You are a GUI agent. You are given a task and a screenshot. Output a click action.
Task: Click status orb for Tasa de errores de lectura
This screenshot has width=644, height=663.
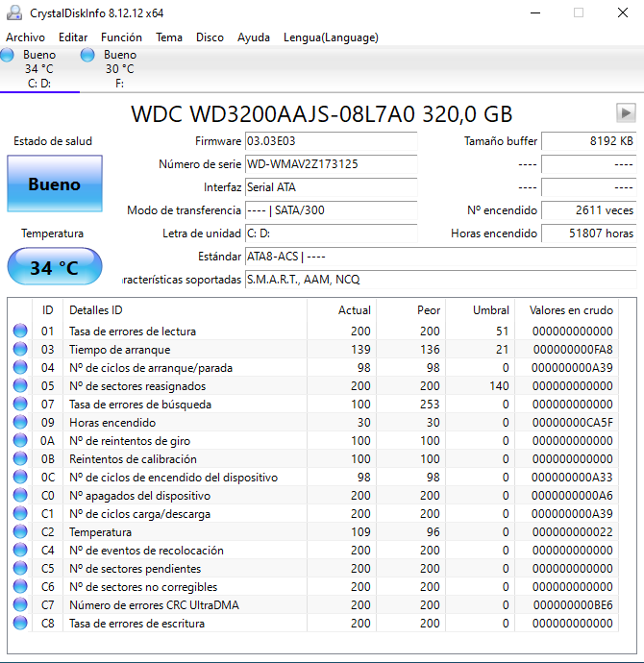[x=20, y=331]
